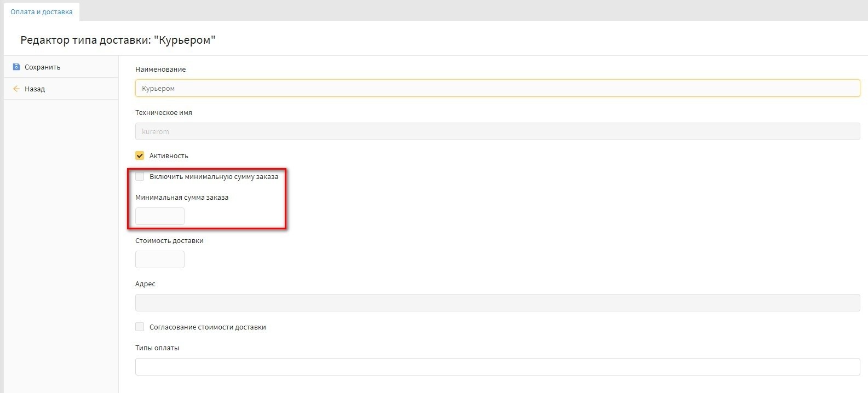Screen dimensions: 868x393
Task: Tick the Согласование стоимости доставки checkbox
Action: [140, 327]
